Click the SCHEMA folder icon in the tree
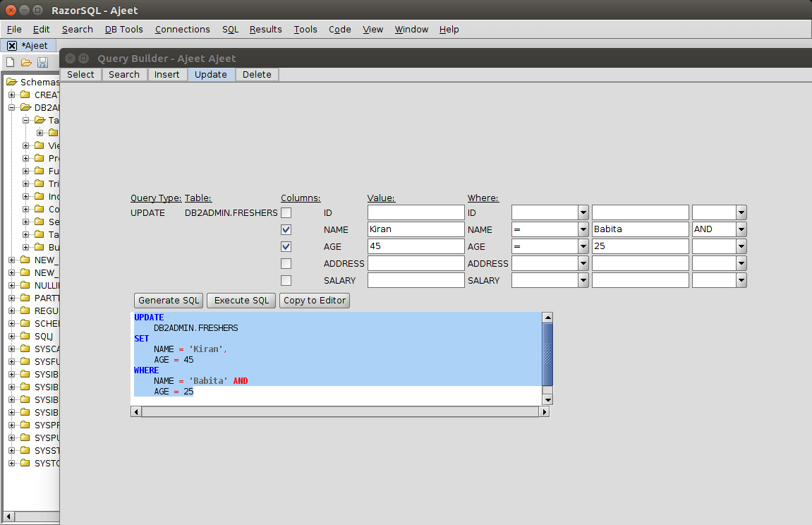Screen dimensions: 812x525 [25, 324]
